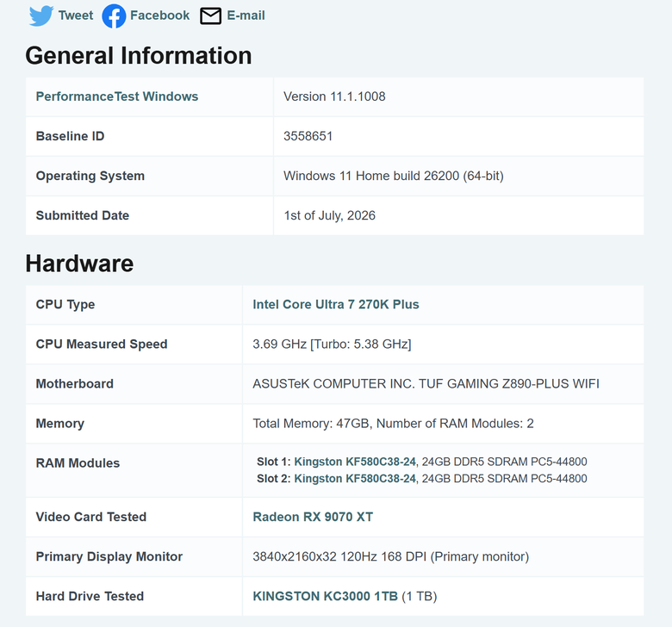Open Intel Core Ultra 7 270K Plus link
Viewport: 672px width, 627px height.
[336, 304]
